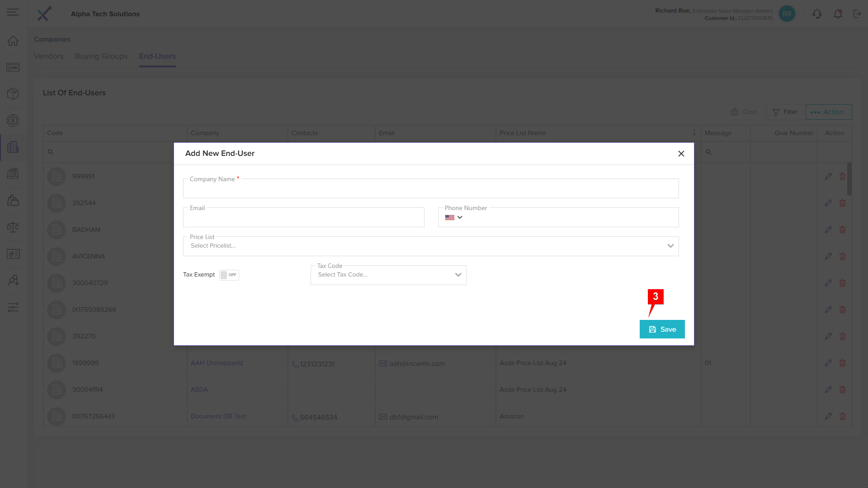Open the box/products icon in the sidebar
868x488 pixels.
point(13,94)
